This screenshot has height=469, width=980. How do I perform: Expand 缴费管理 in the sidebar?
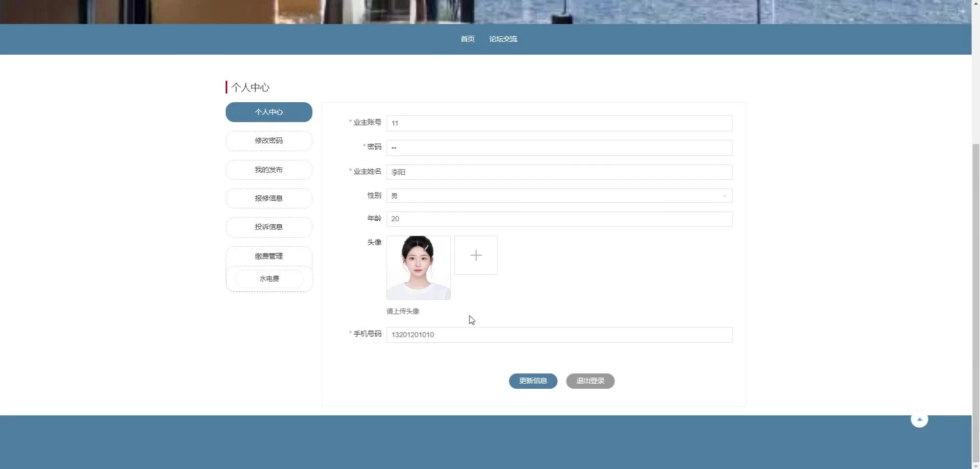[x=269, y=256]
